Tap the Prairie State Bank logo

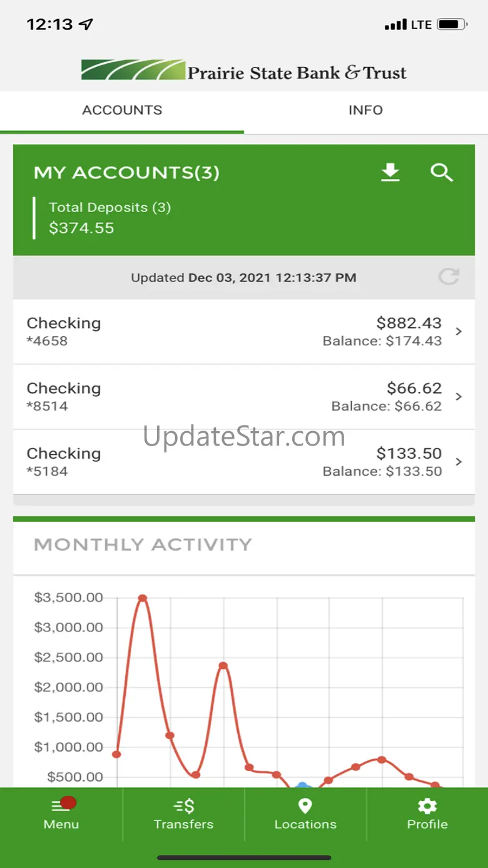point(244,71)
